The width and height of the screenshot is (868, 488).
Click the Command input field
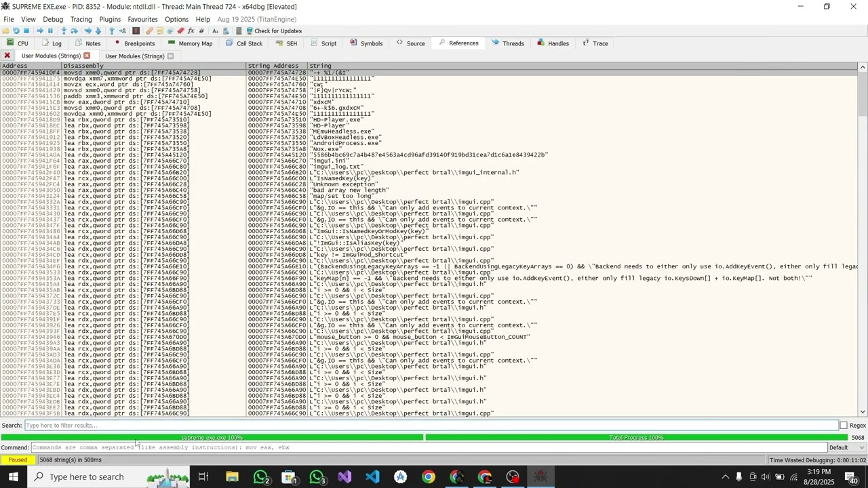[429, 447]
